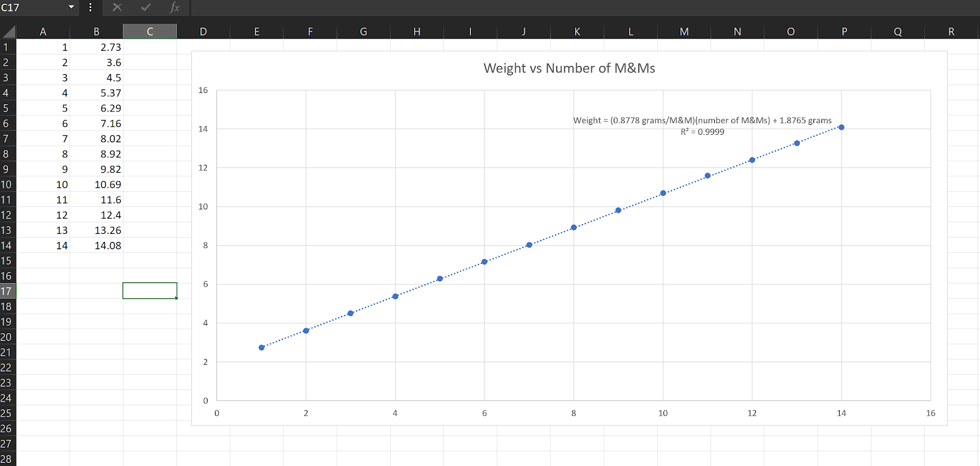
Task: Select horizontal axis label 16
Action: point(930,413)
